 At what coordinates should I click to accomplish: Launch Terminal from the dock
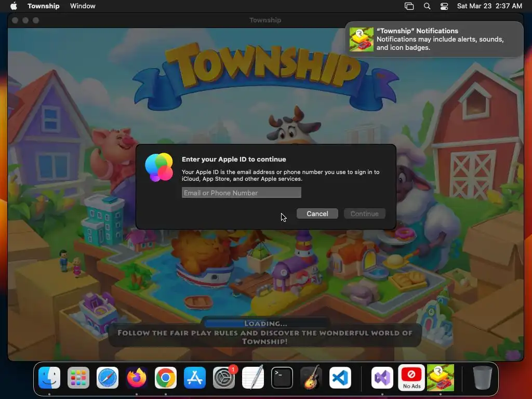pyautogui.click(x=282, y=378)
